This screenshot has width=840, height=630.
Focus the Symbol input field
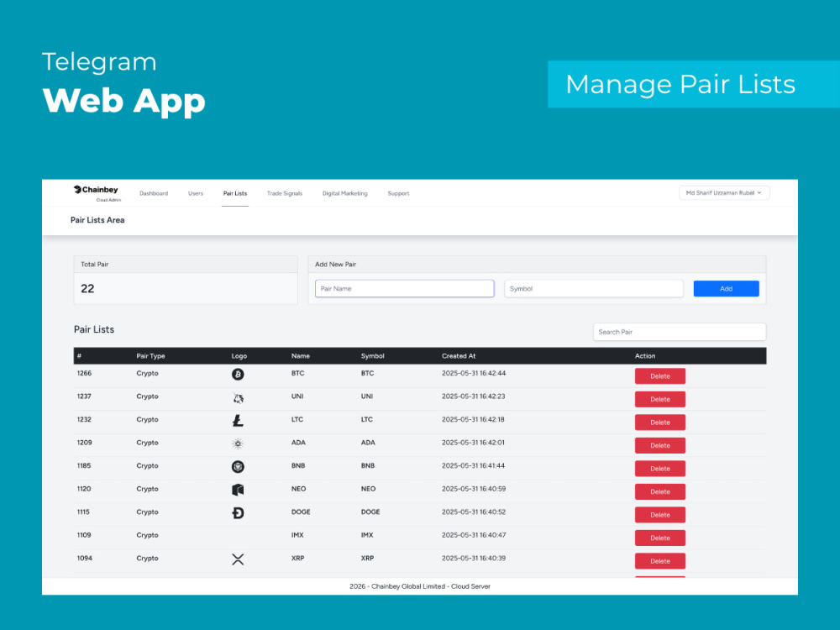coord(594,288)
